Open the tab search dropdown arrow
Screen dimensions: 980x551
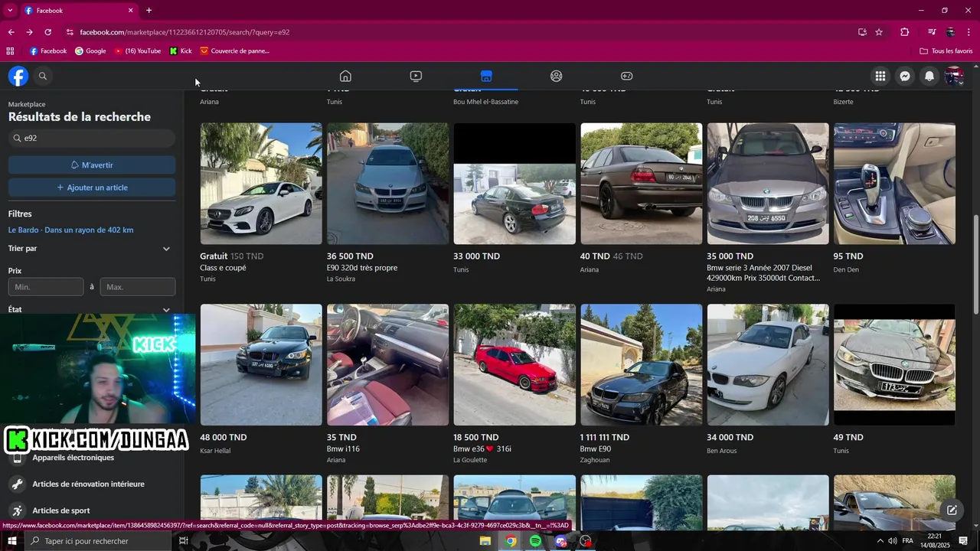[x=10, y=10]
